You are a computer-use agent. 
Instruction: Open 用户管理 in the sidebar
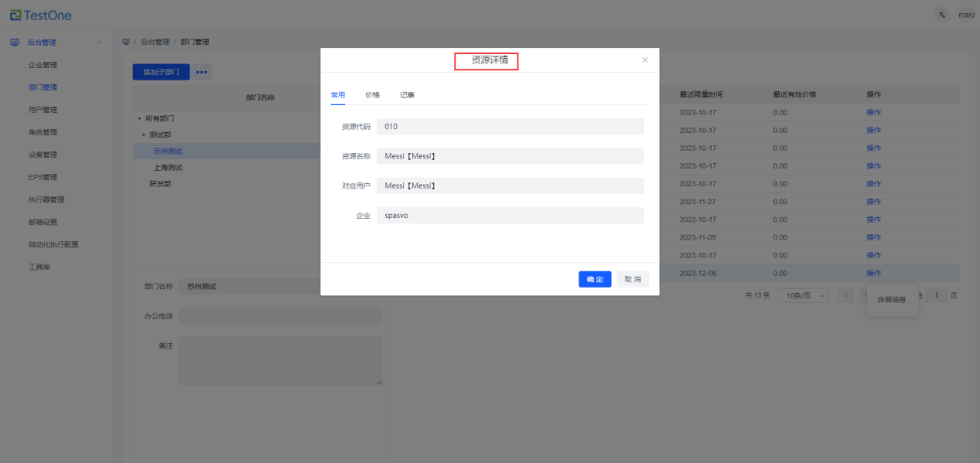43,110
